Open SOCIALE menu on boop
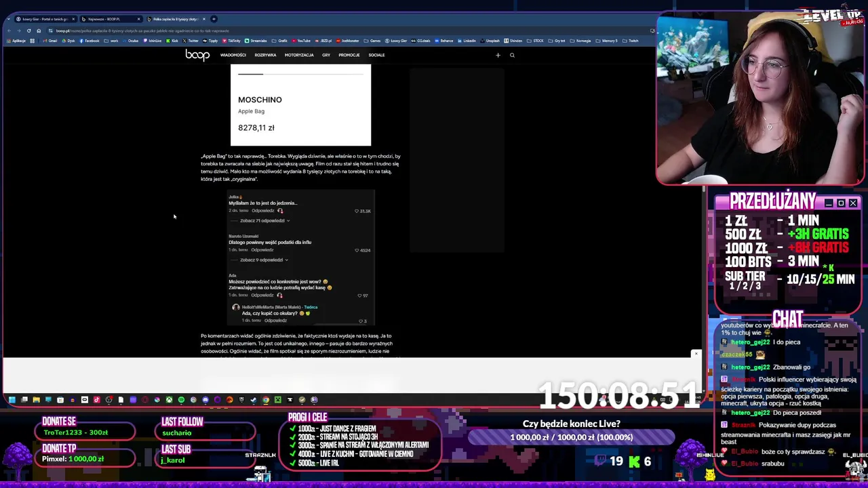This screenshot has height=488, width=868. 376,55
